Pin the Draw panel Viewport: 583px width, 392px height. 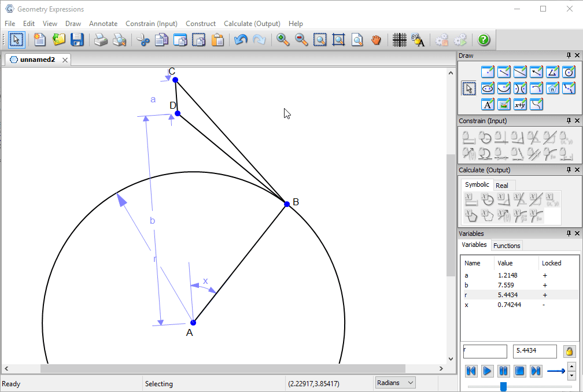click(x=569, y=56)
